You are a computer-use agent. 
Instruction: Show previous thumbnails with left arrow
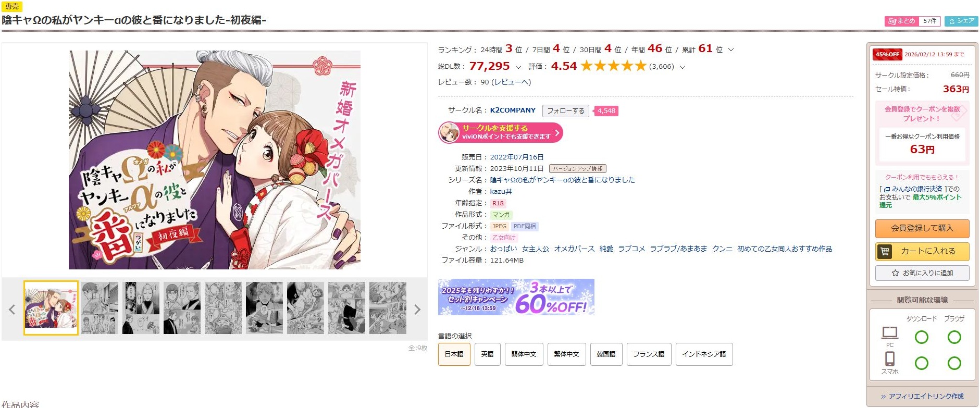[x=12, y=310]
